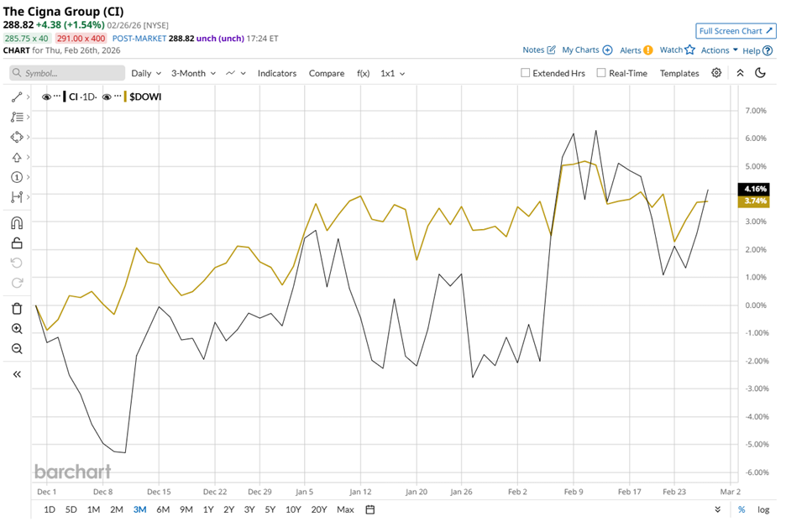Open the Compare menu

pyautogui.click(x=327, y=73)
